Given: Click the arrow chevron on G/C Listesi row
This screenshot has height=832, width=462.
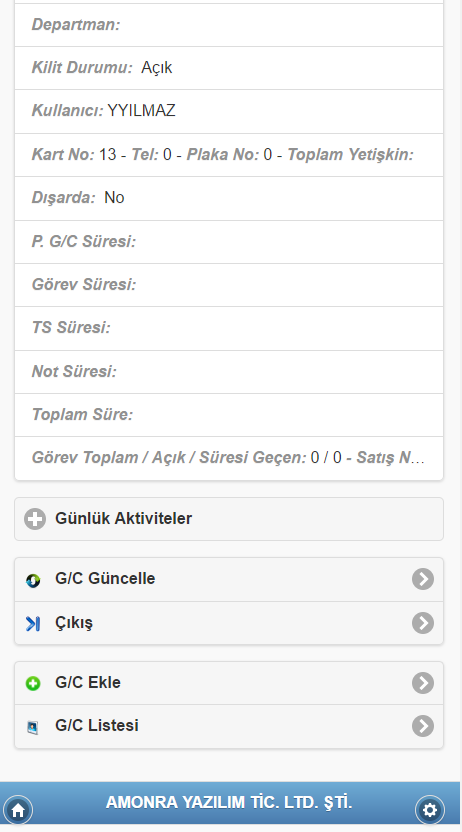Looking at the screenshot, I should 423,726.
